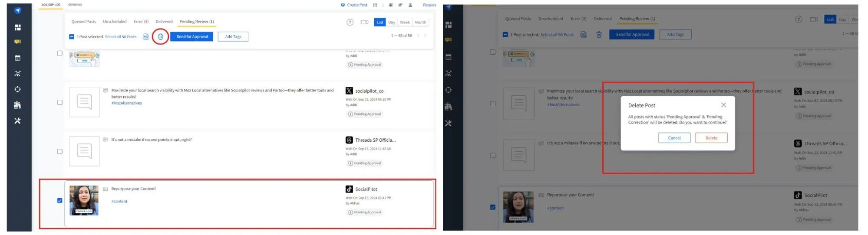
Task: Close the Delete Post dialog with the X
Action: point(723,105)
